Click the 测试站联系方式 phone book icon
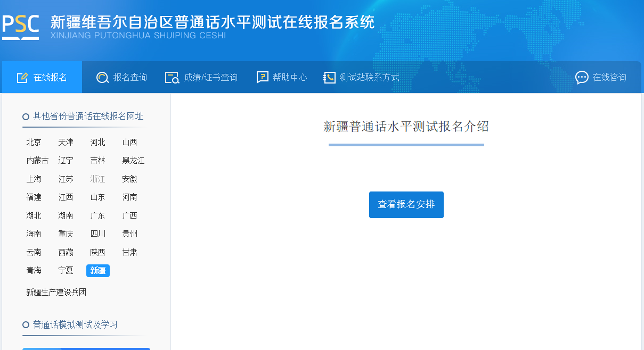This screenshot has width=644, height=350. click(x=329, y=78)
